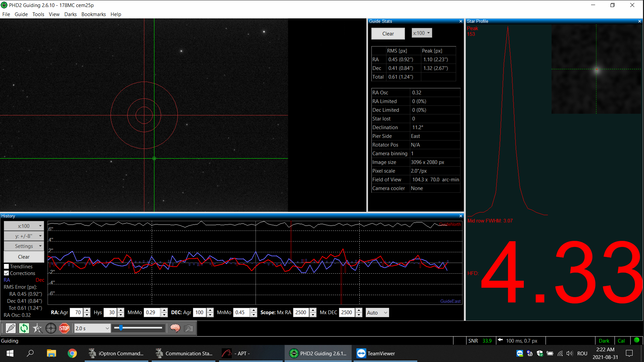The image size is (644, 362).
Task: Open the 2.0 s exposure dropdown
Action: pyautogui.click(x=92, y=328)
